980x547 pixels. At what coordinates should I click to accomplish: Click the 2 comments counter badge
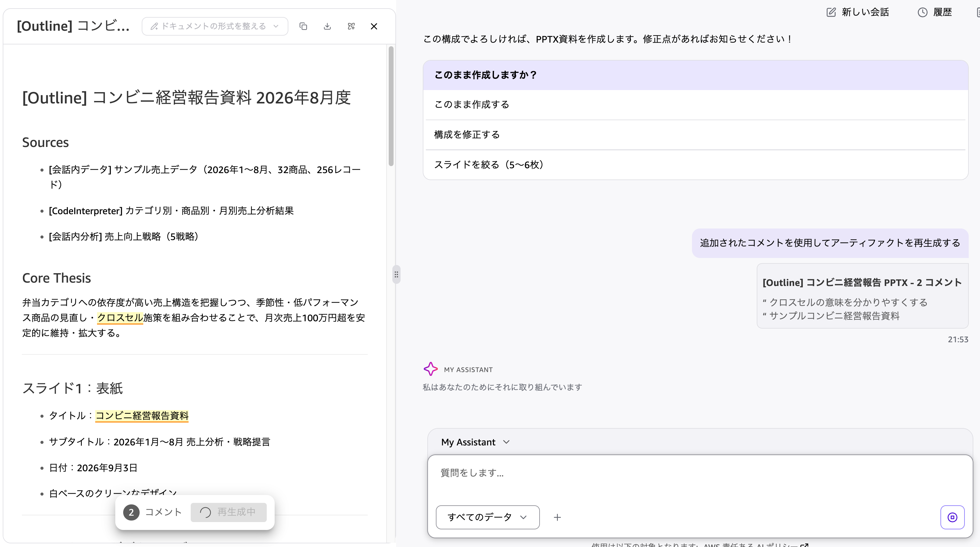point(131,512)
